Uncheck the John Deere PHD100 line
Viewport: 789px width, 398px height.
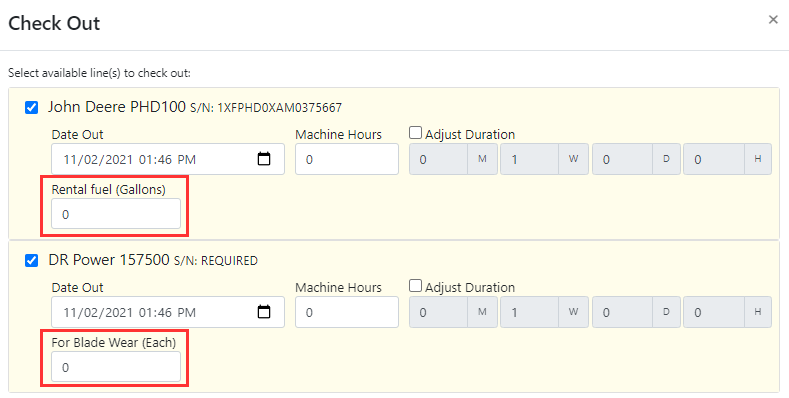(32, 108)
